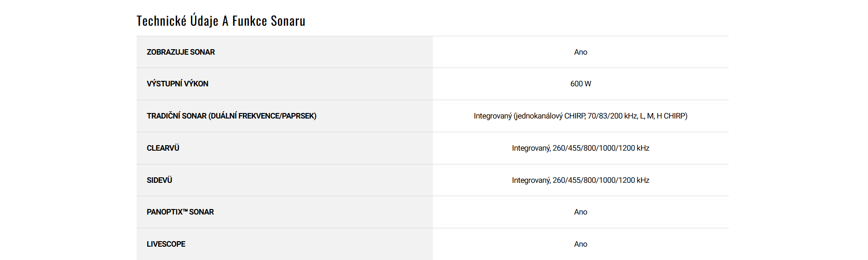Select the 600 W output power value
The height and width of the screenshot is (260, 868).
tap(581, 84)
